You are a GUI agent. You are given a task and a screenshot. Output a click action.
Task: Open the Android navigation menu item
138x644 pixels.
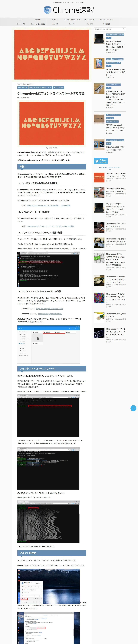[x=55, y=24]
